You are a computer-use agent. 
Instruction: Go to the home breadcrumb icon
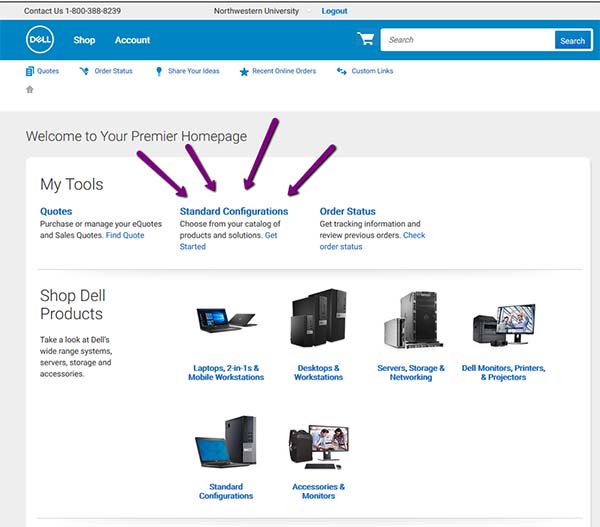point(29,90)
